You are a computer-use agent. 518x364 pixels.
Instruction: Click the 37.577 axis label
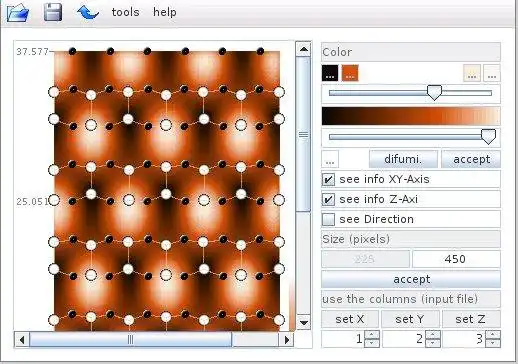(32, 52)
